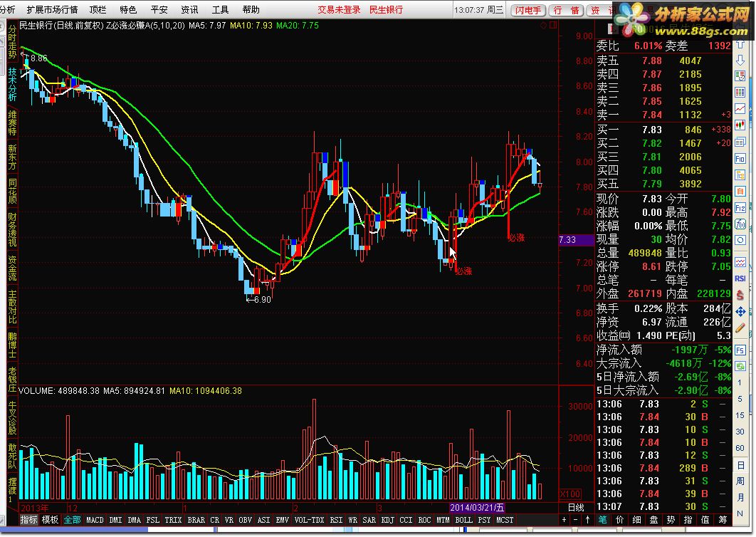Switch to the 模板 tab at bottom
This screenshot has height=537, width=756.
[50, 520]
